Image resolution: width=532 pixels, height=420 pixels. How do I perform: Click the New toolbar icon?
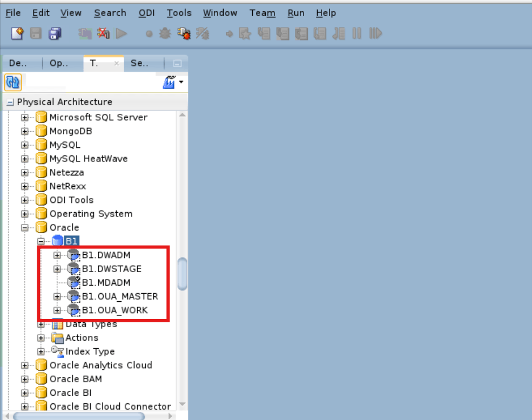point(17,33)
